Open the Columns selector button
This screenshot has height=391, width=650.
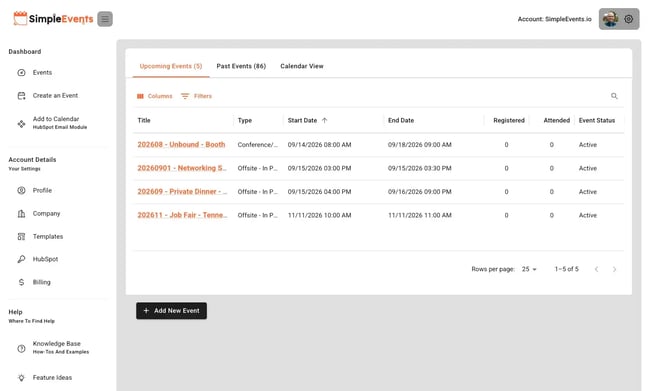[154, 96]
